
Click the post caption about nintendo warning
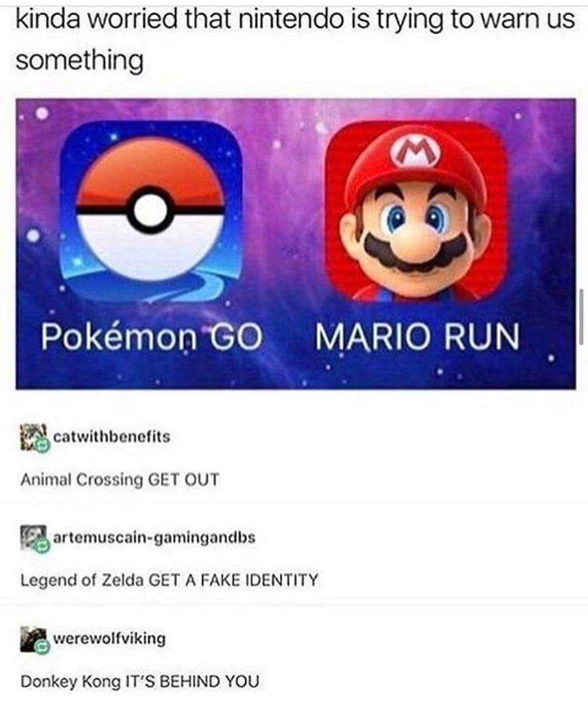point(295,40)
